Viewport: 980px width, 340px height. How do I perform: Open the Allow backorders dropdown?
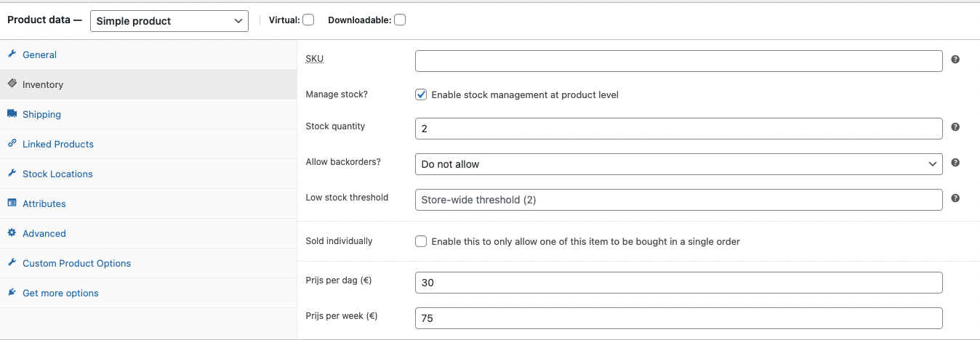[678, 164]
